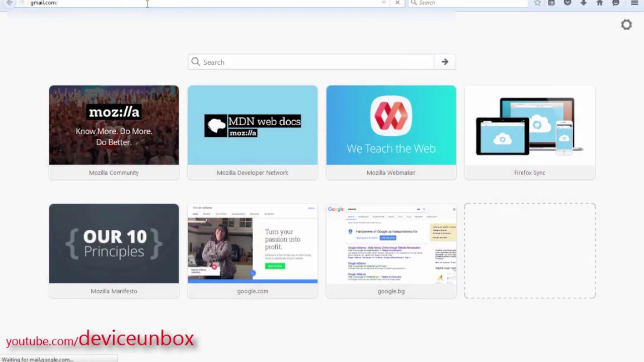Stop loading the page with the X button
Viewport: 644px width, 362px height.
coord(397,3)
